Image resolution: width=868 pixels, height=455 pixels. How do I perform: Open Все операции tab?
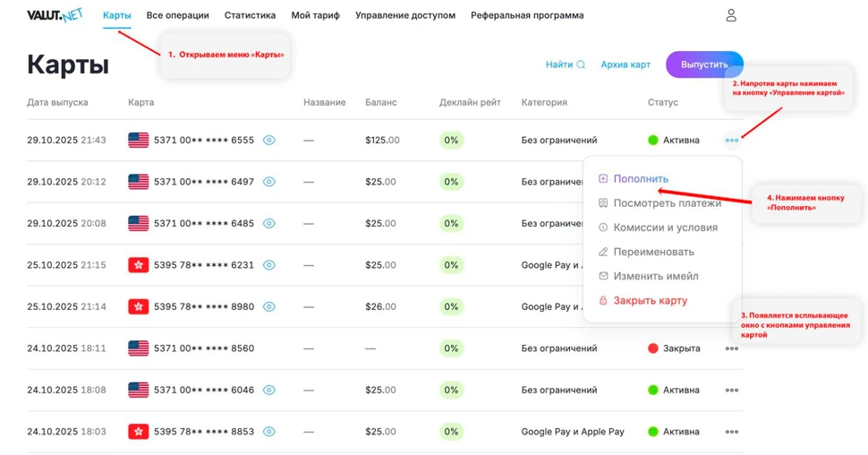(178, 15)
